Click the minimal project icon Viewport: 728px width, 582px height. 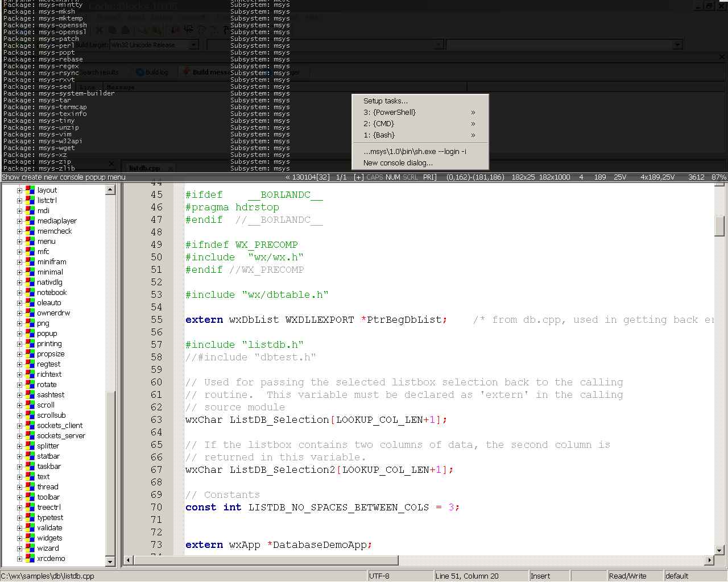point(30,272)
